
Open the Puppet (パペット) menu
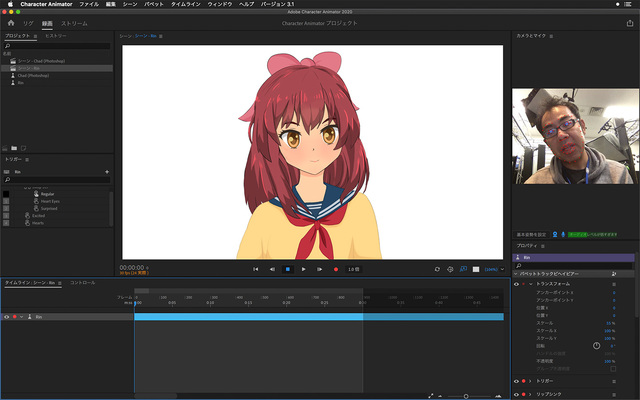click(x=154, y=4)
